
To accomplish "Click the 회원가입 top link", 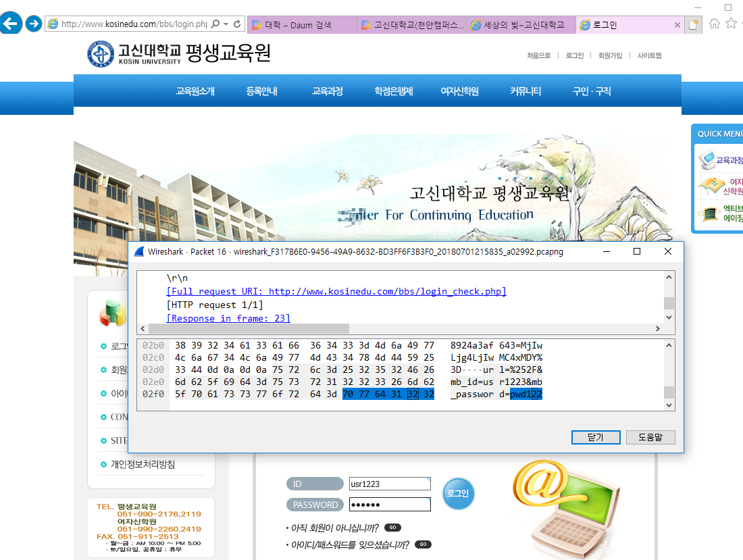I will [611, 55].
